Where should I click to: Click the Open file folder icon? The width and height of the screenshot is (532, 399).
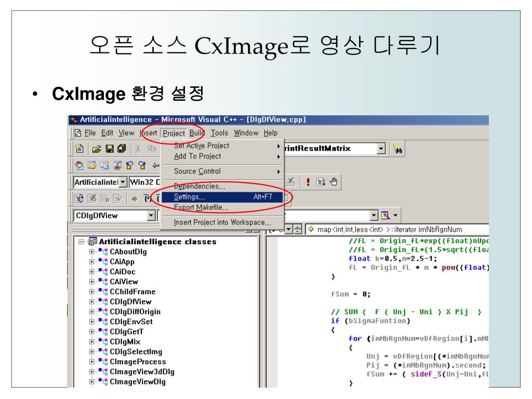pyautogui.click(x=97, y=149)
